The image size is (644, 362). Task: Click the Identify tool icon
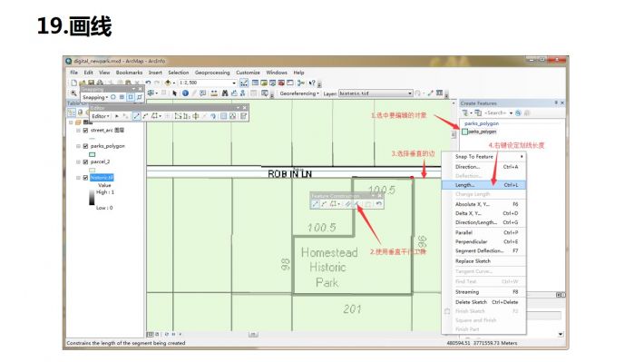(x=185, y=93)
